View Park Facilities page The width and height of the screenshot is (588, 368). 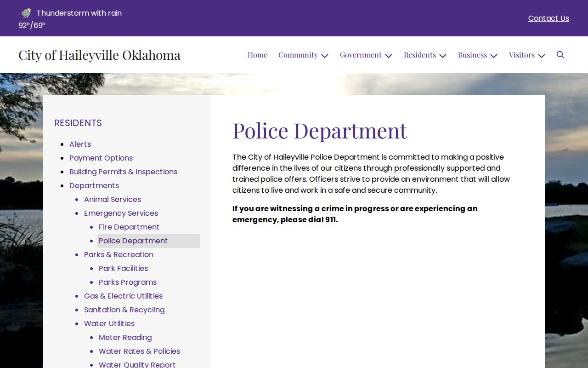coord(123,268)
